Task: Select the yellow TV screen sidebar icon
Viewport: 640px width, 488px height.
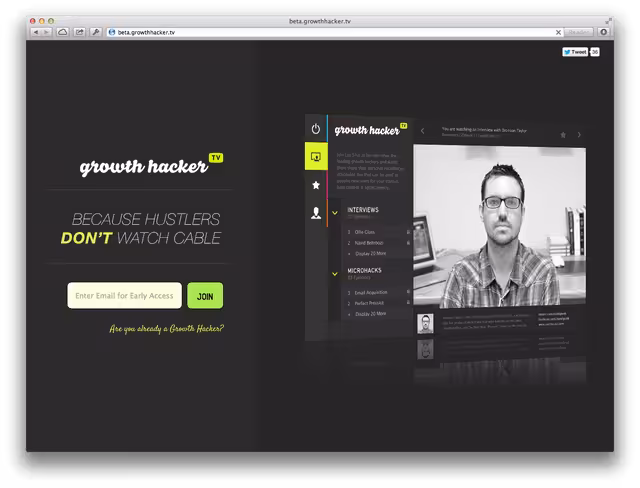Action: (316, 156)
